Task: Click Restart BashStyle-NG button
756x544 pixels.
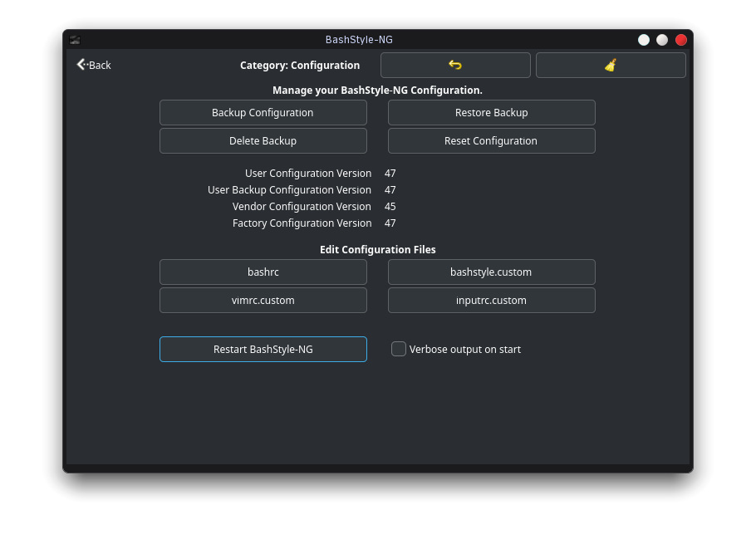Action: click(263, 350)
